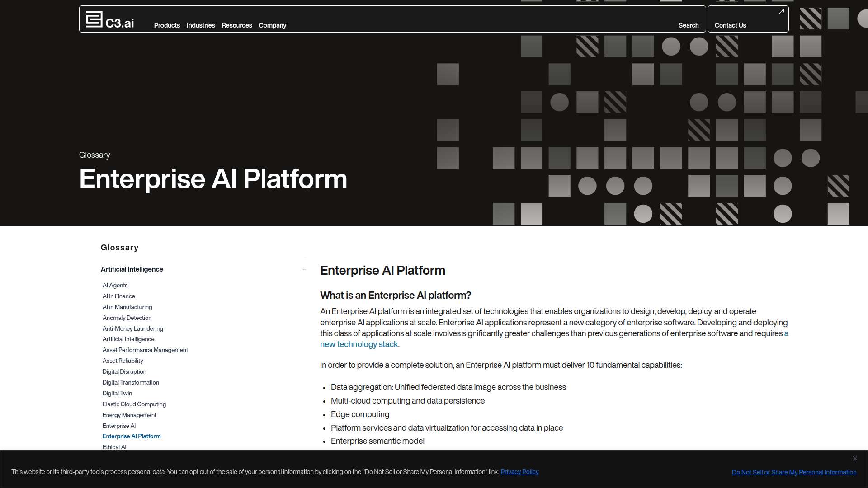Open the AI Agents glossary entry
Screen dimensions: 868x488
pos(115,285)
